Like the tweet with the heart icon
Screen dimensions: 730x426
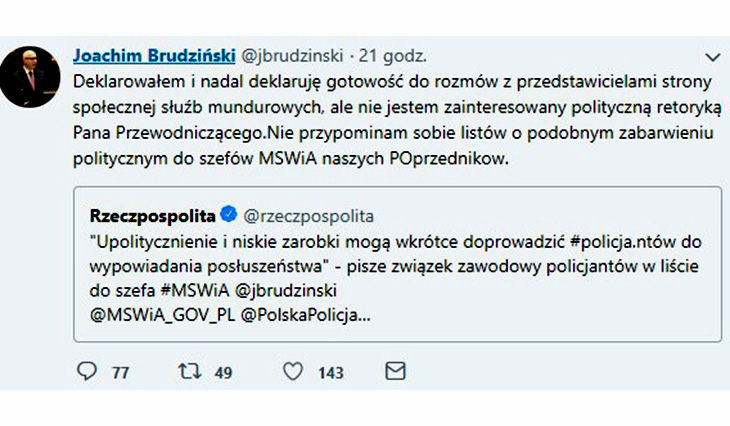click(x=292, y=372)
